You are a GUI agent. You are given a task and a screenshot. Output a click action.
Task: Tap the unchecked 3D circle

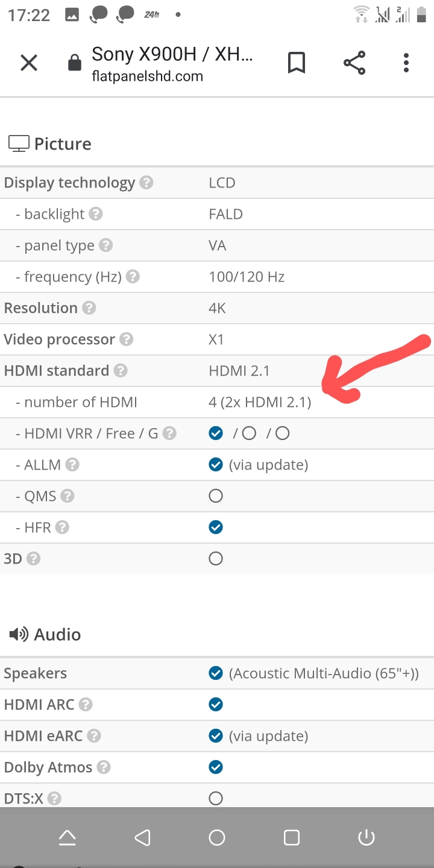click(216, 559)
